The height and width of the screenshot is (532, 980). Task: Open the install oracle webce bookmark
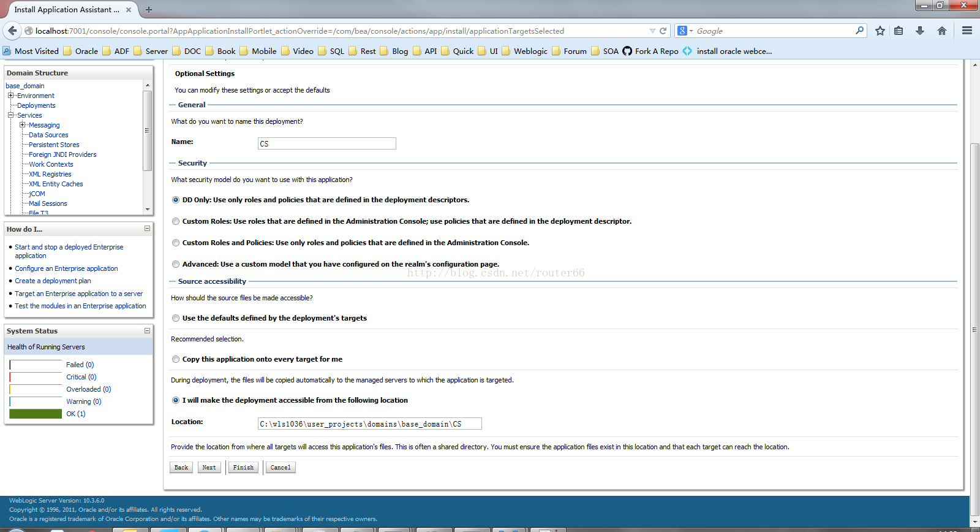click(x=728, y=51)
